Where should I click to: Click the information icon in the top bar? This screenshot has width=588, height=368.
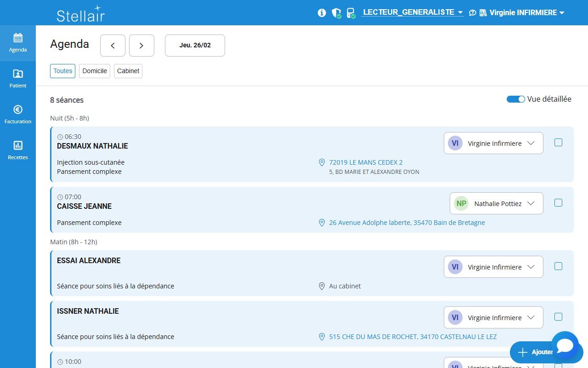321,12
